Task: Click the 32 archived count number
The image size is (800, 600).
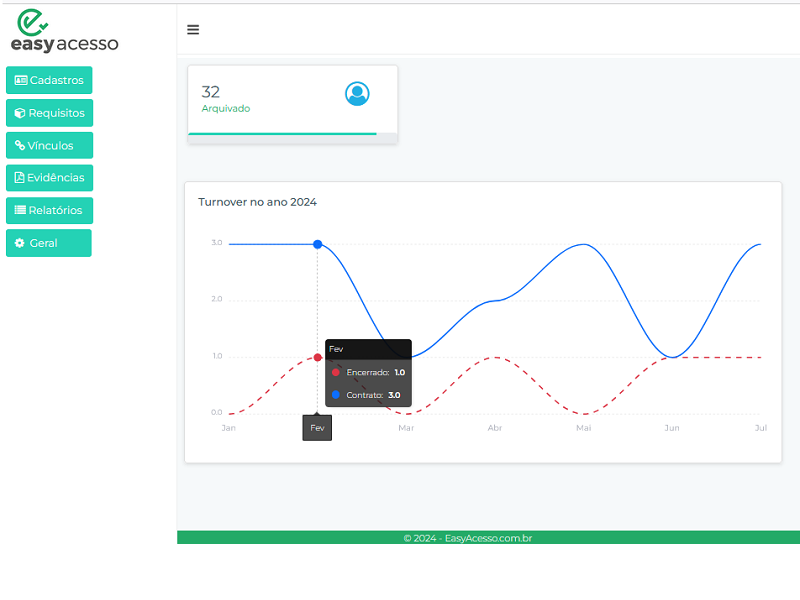Action: tap(211, 92)
